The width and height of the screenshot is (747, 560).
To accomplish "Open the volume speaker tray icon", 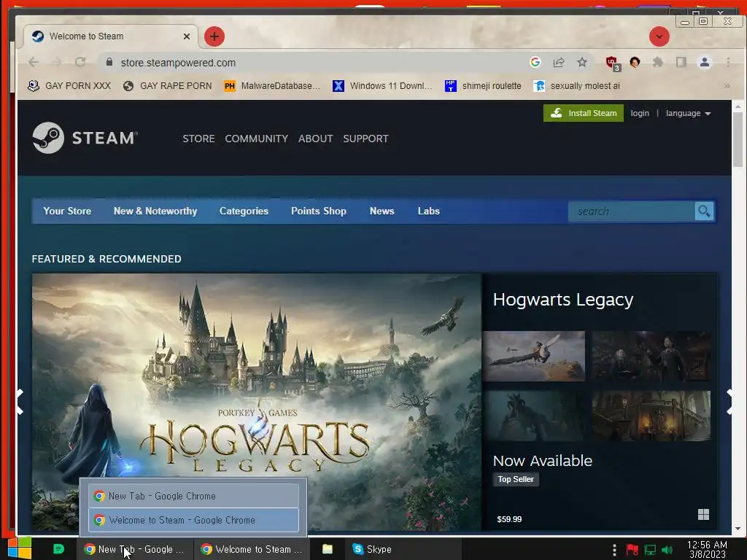I will (667, 550).
